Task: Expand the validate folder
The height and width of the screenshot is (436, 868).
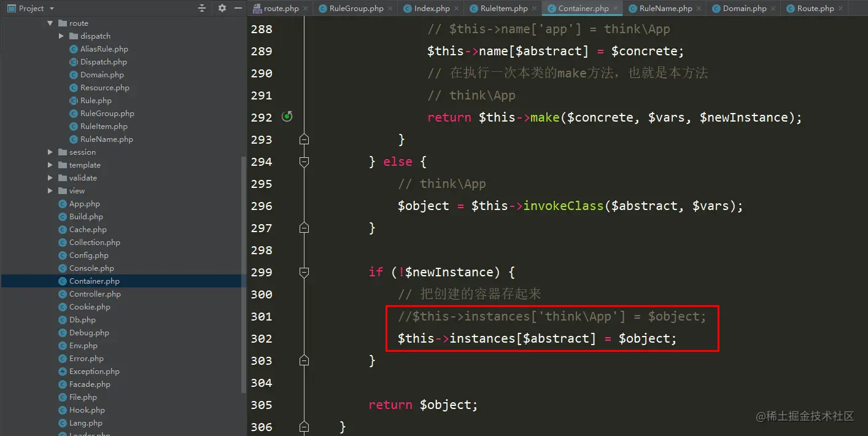Action: click(50, 178)
